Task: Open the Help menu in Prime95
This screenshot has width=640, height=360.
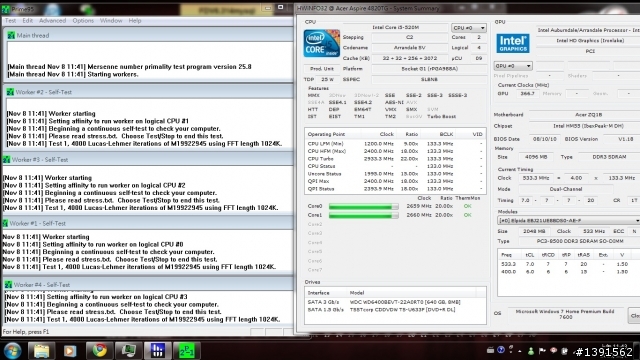Action: (x=135, y=20)
